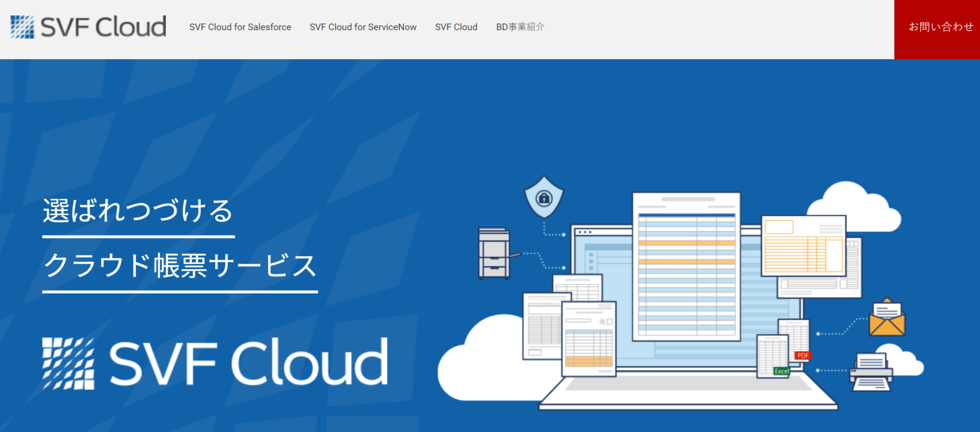Click the orange invoice form illustration
Screen dimensions: 980x432
pyautogui.click(x=803, y=246)
